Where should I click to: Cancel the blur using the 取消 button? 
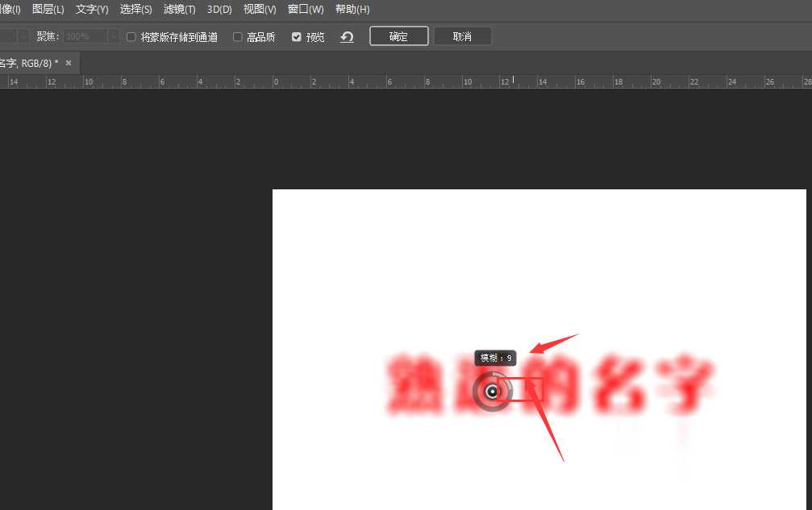[462, 36]
